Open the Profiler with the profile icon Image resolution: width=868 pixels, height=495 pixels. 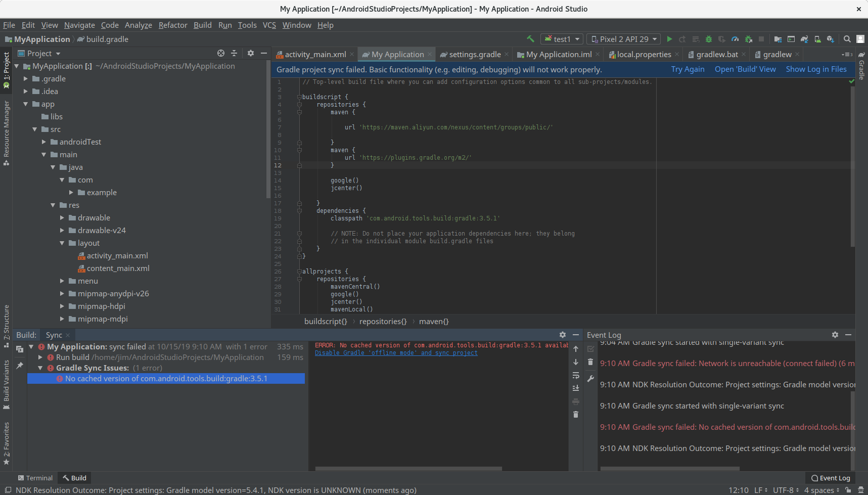pos(735,38)
